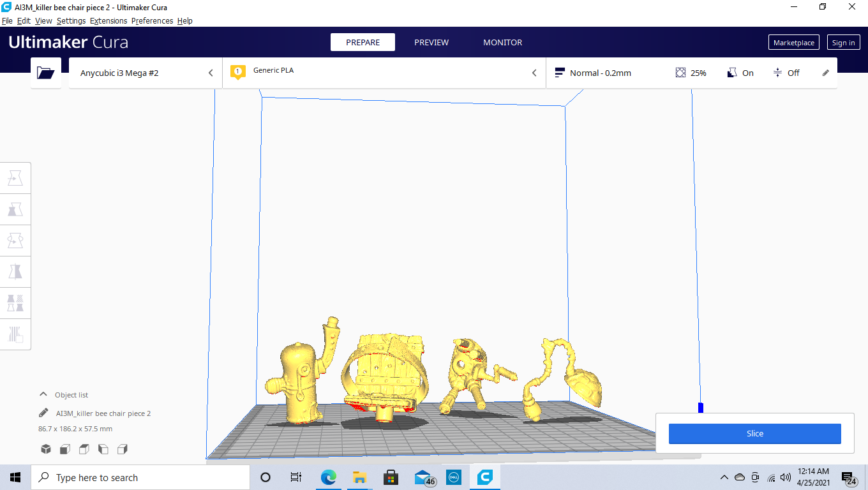Switch to the right side view cube icon
The image size is (868, 490).
[x=123, y=449]
